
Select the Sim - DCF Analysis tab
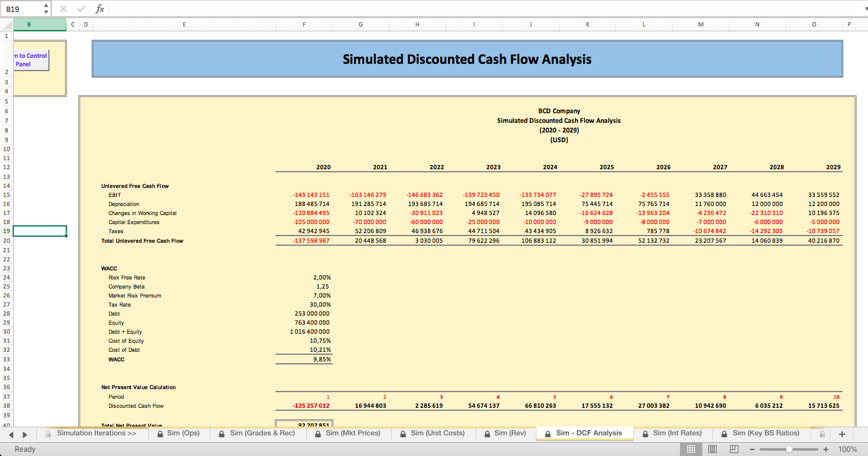tap(584, 433)
